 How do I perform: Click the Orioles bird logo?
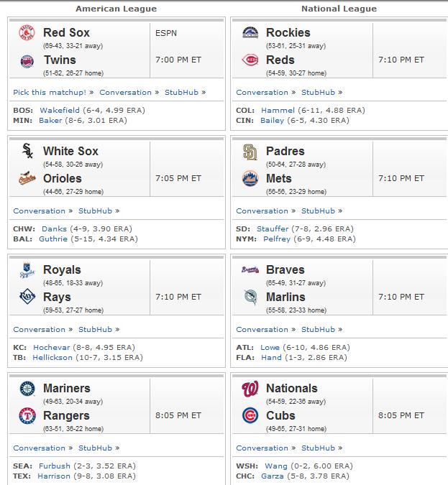tap(27, 178)
